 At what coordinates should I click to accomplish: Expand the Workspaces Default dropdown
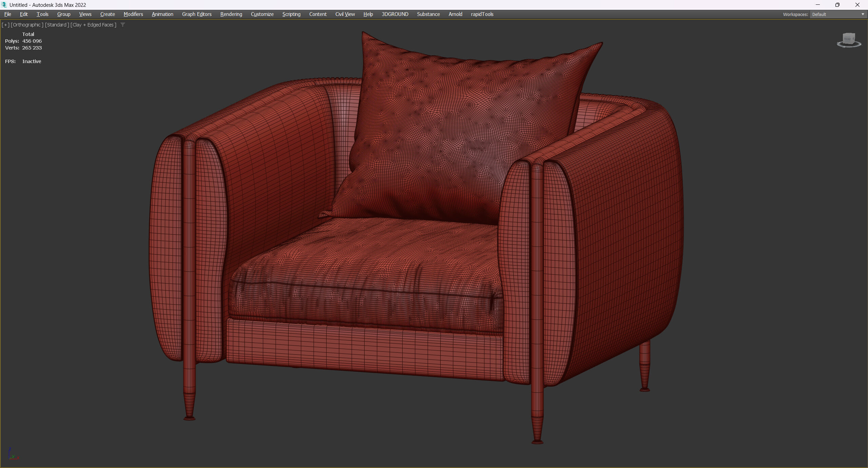[838, 14]
